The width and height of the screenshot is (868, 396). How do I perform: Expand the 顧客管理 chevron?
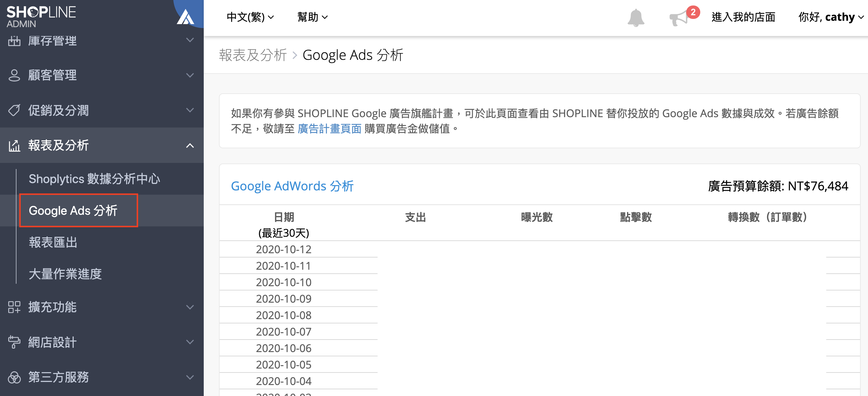(x=190, y=75)
